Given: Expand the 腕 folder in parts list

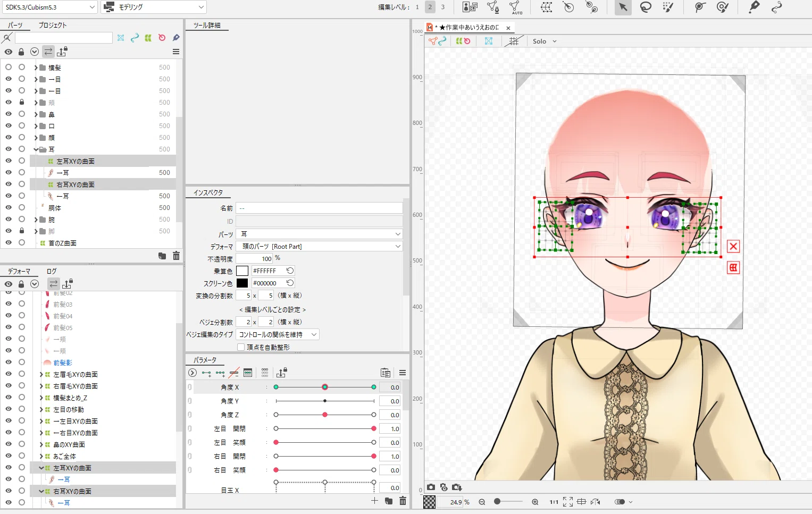Looking at the screenshot, I should tap(36, 220).
